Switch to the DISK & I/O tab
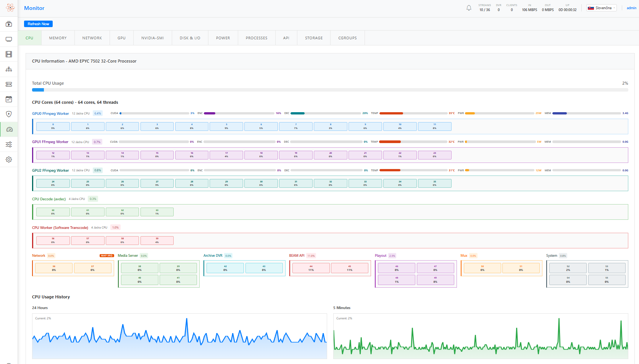639x364 pixels. (x=190, y=38)
